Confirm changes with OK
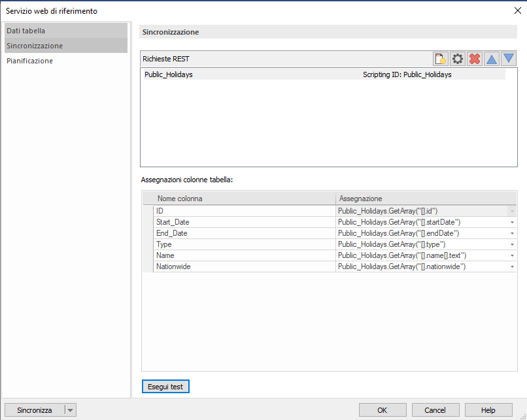This screenshot has width=527, height=420. point(382,410)
